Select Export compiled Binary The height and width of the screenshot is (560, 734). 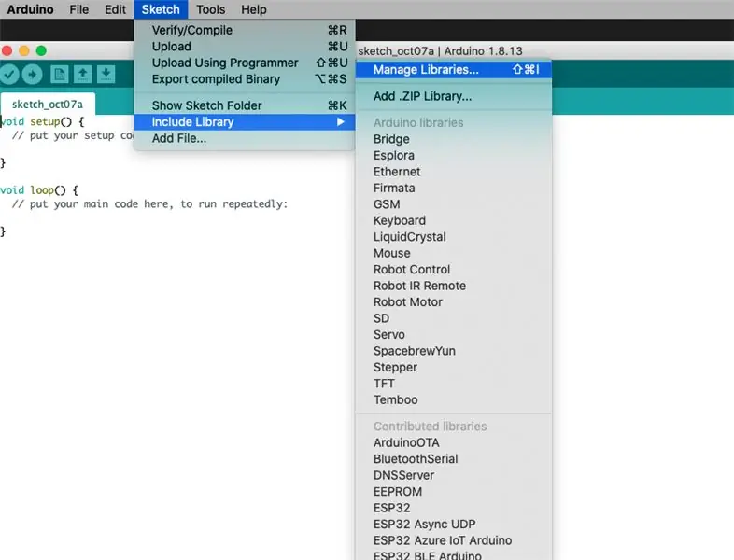click(245, 79)
